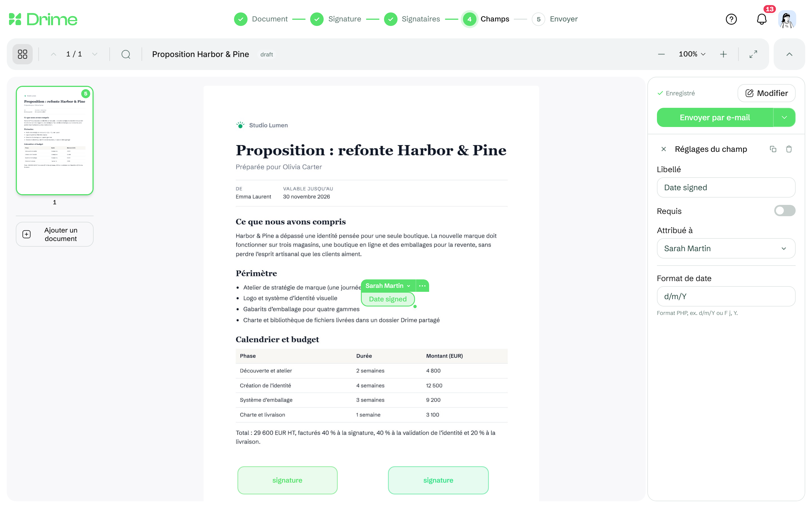Go to the Signataires step
Viewport: 812px width, 508px height.
412,19
